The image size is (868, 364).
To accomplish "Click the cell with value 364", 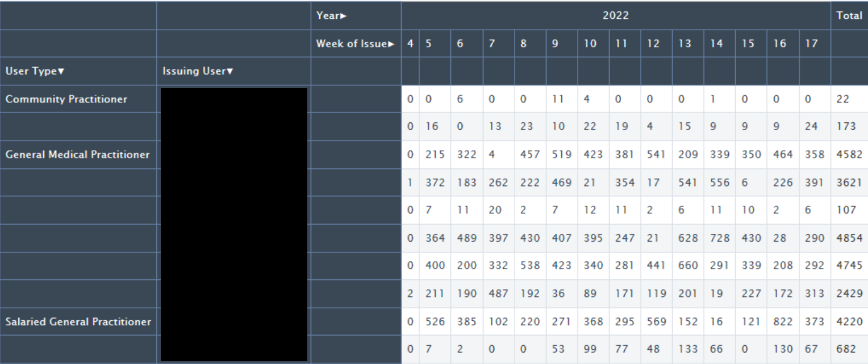I will [435, 238].
